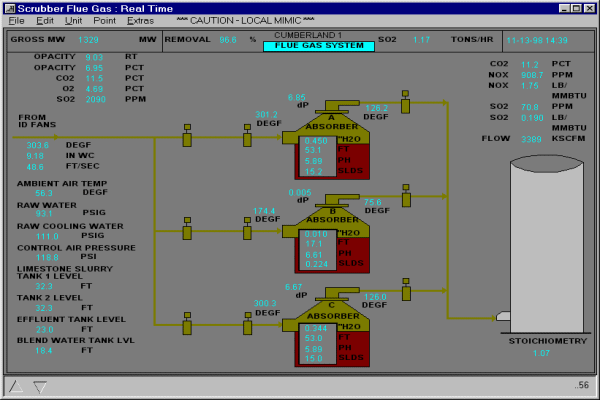600x400 pixels.
Task: Open the Extras menu
Action: click(140, 20)
